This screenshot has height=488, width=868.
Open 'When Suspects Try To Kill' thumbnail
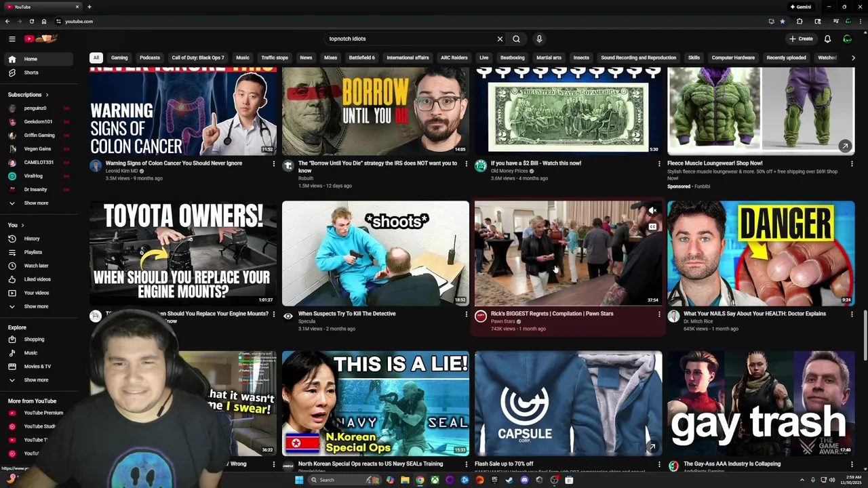coord(376,253)
